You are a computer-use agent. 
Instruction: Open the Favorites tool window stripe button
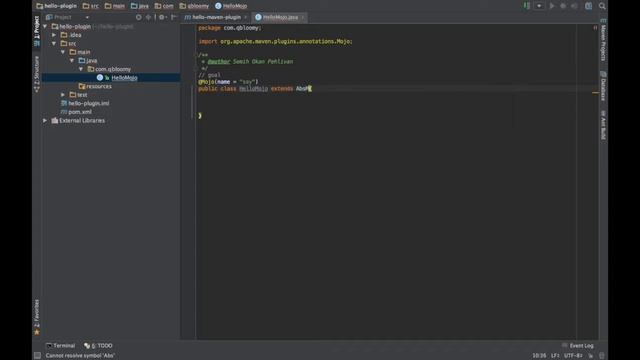click(37, 317)
